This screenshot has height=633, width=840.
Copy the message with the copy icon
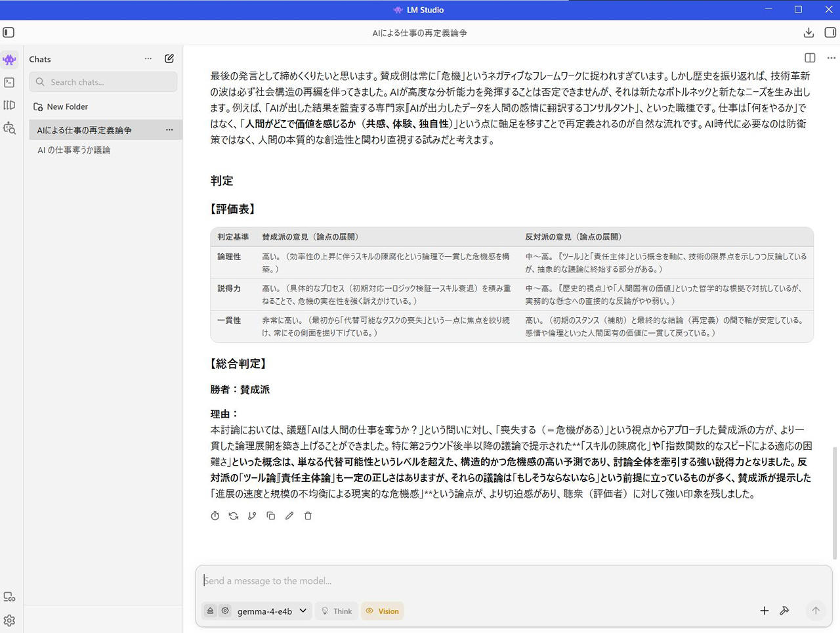[270, 516]
